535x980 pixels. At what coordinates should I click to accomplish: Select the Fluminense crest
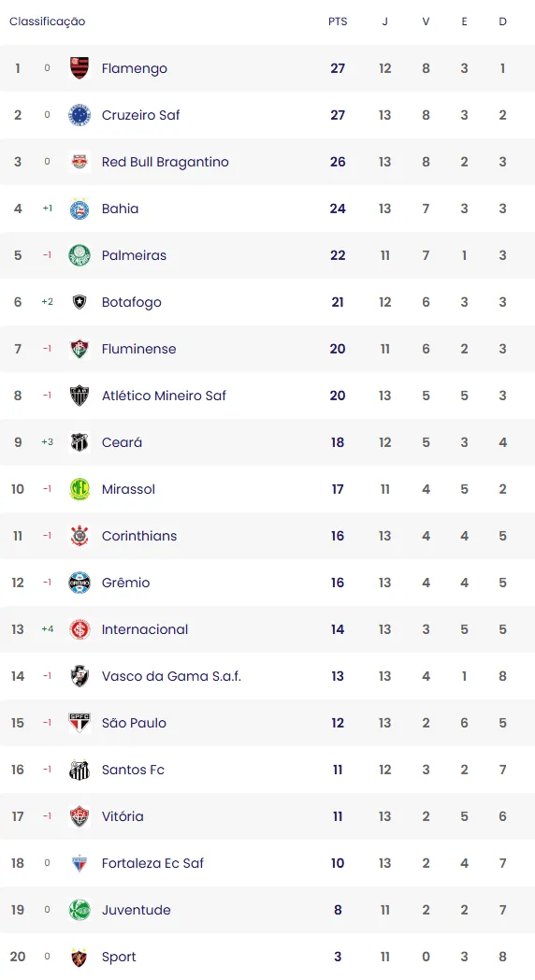(x=80, y=349)
